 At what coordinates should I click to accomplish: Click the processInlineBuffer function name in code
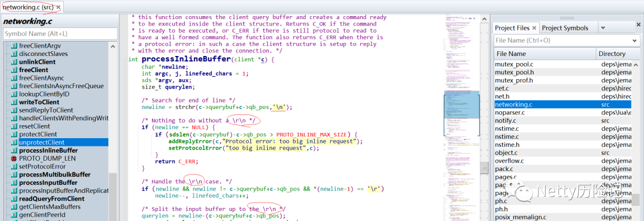[185, 59]
